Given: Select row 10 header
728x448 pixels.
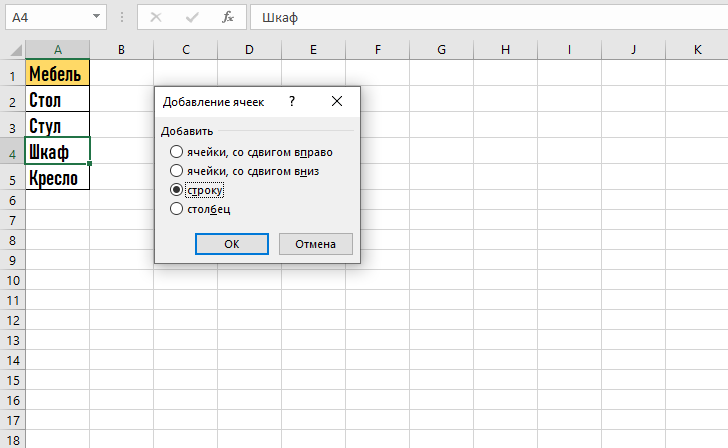Looking at the screenshot, I should coord(13,280).
